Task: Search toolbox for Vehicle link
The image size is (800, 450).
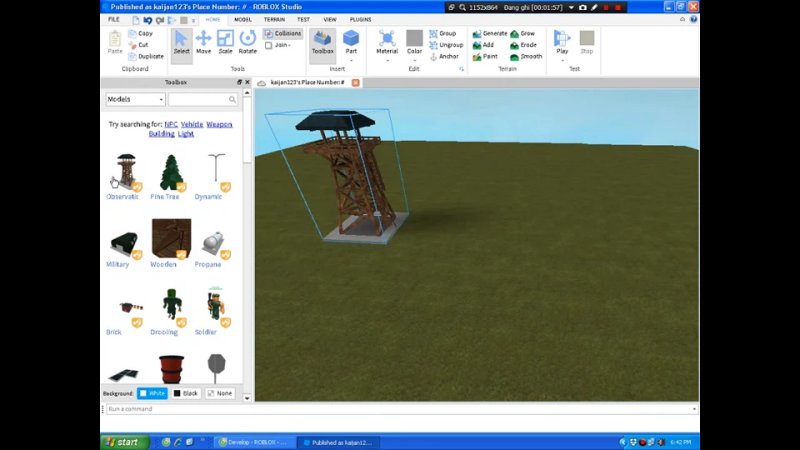Action: pos(192,124)
